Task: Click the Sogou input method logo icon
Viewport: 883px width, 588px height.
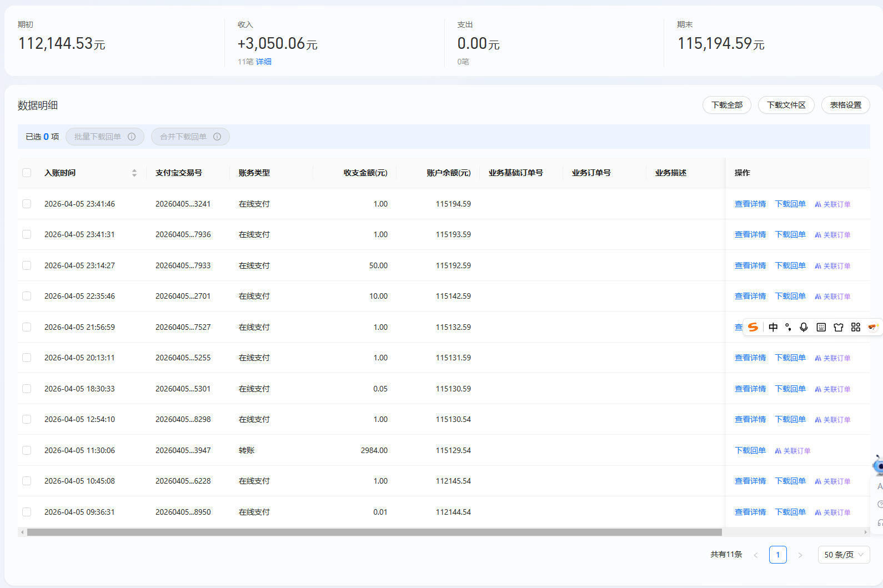Action: point(753,327)
